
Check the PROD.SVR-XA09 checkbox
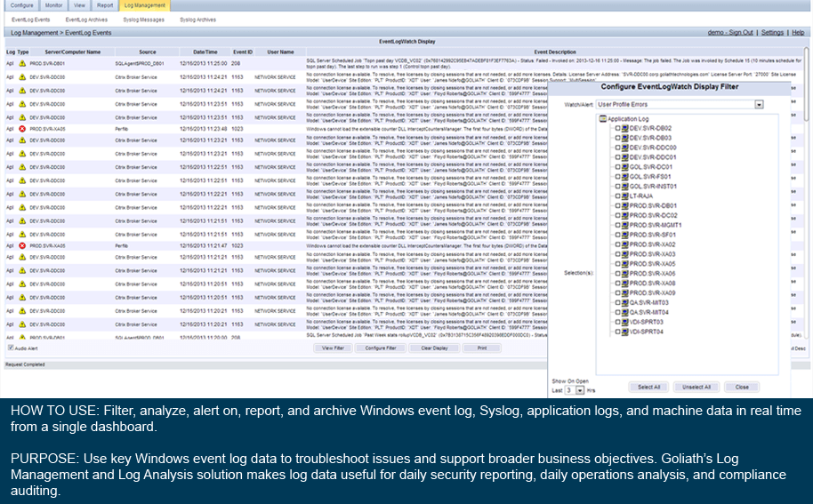617,293
